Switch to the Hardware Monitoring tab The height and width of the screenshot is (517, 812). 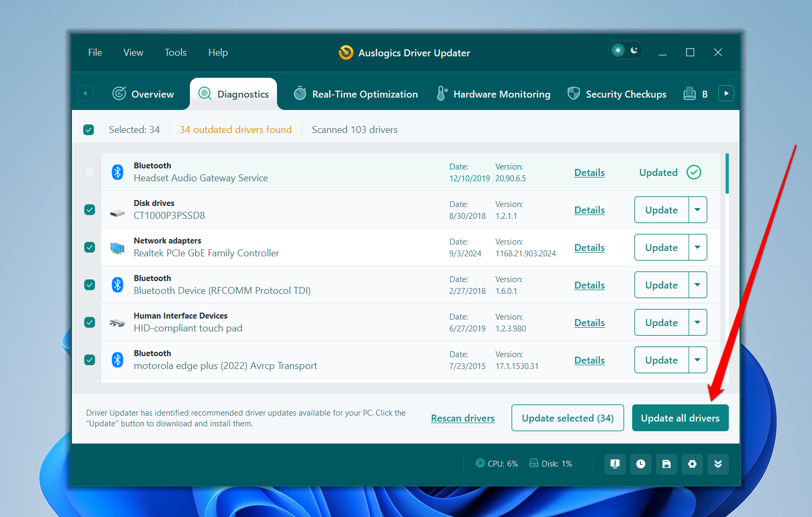(493, 94)
